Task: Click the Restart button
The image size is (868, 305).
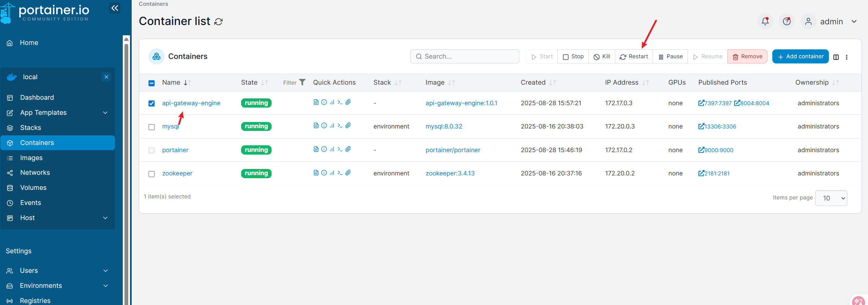Action: click(634, 57)
